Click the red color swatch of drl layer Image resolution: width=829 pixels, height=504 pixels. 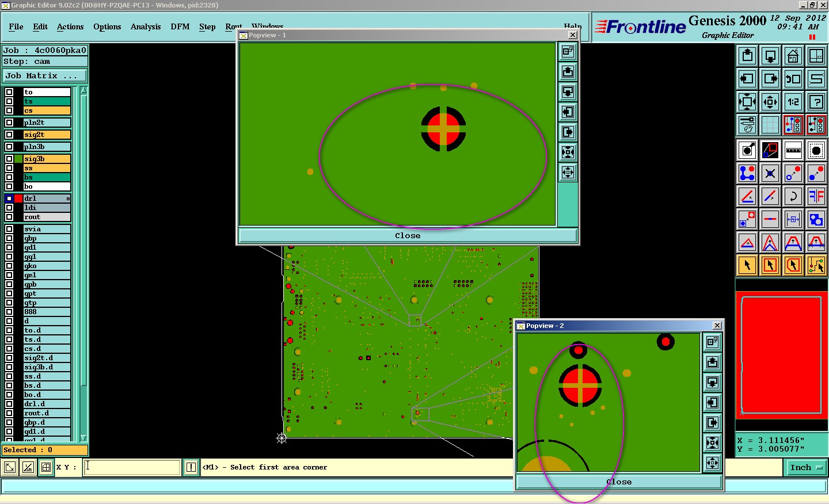pyautogui.click(x=18, y=198)
